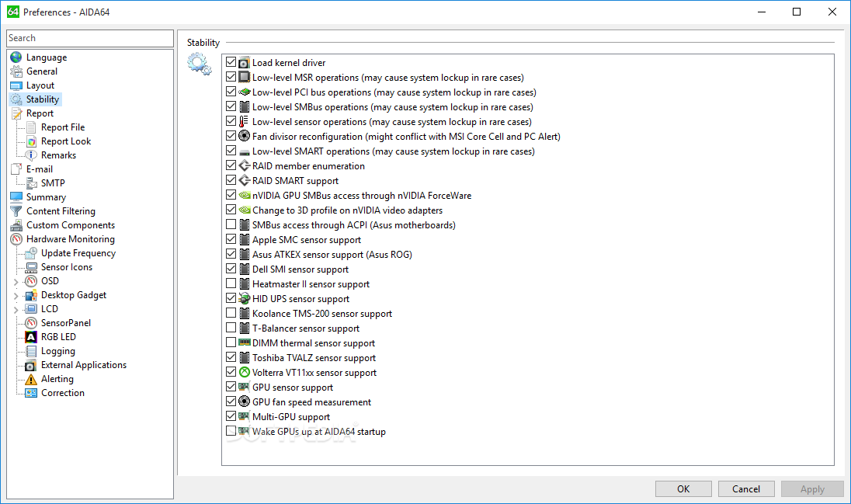The height and width of the screenshot is (504, 851).
Task: Click the Volterra VT11xx green icon
Action: pos(245,372)
